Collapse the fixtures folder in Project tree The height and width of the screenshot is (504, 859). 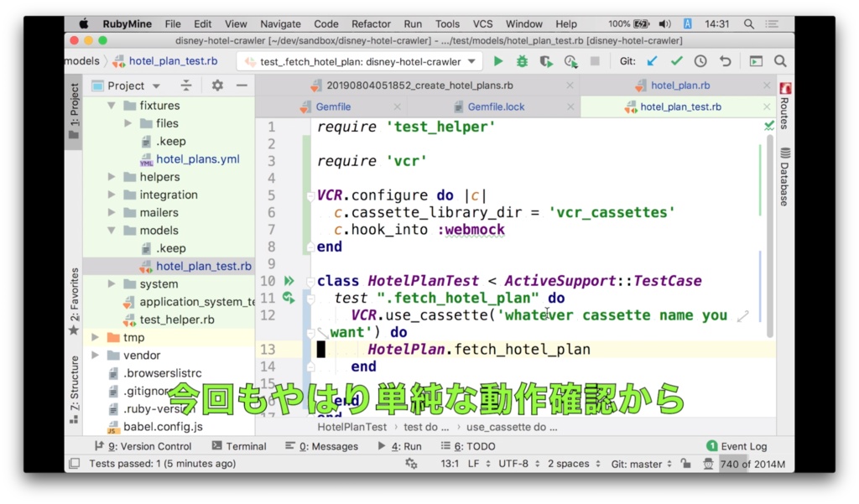pyautogui.click(x=110, y=105)
